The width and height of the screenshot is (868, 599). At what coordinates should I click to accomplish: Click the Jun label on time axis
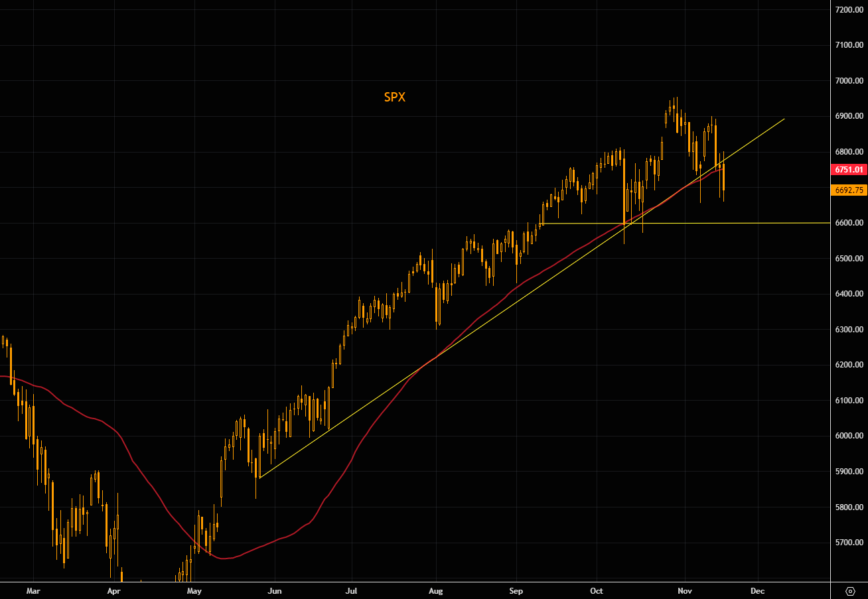(x=275, y=590)
